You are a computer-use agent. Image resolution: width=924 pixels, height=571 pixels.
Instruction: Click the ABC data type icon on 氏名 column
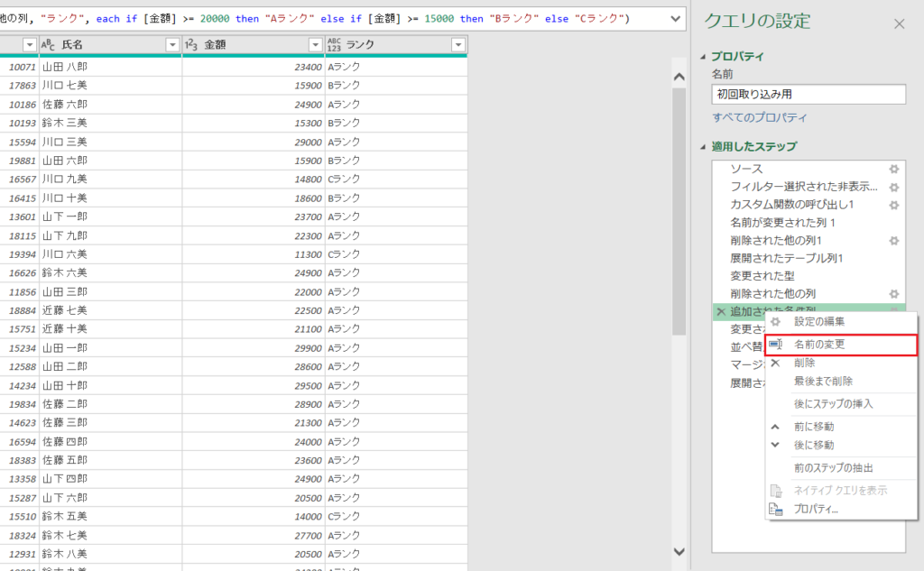pyautogui.click(x=47, y=43)
